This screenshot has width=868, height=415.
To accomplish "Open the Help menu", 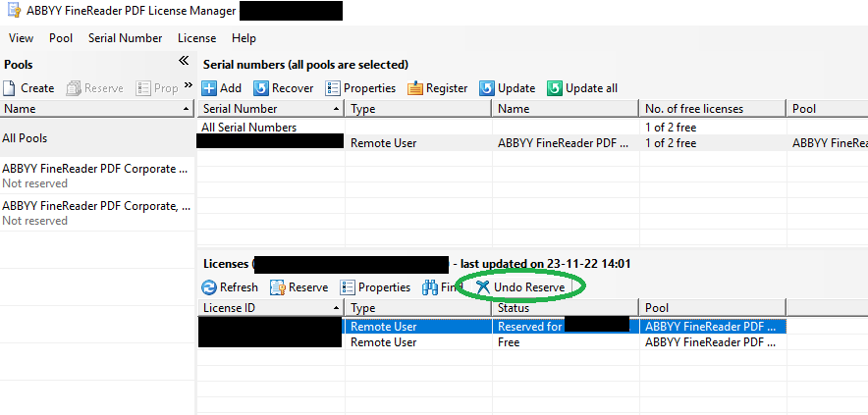I will click(244, 38).
